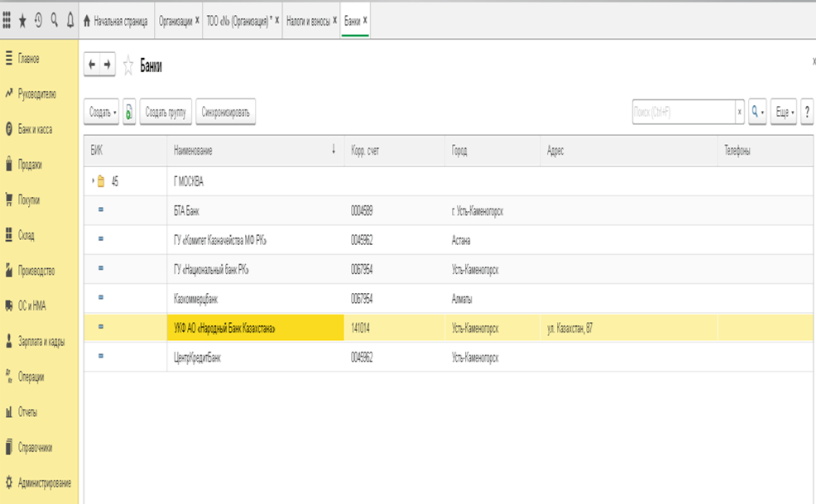
Task: Open the notifications bell icon
Action: point(70,21)
